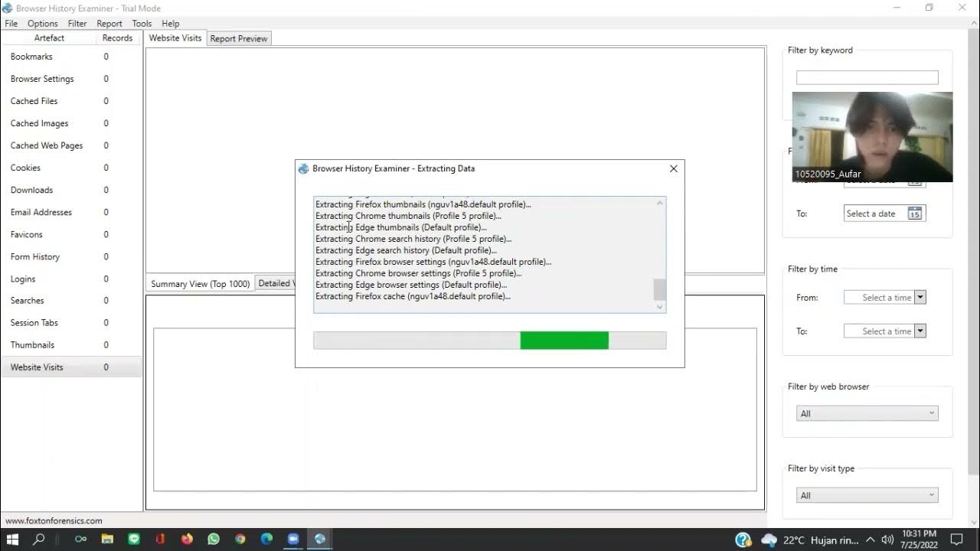Viewport: 980px width, 551px height.
Task: Launch Microsoft Edge from the taskbar
Action: coord(266,539)
